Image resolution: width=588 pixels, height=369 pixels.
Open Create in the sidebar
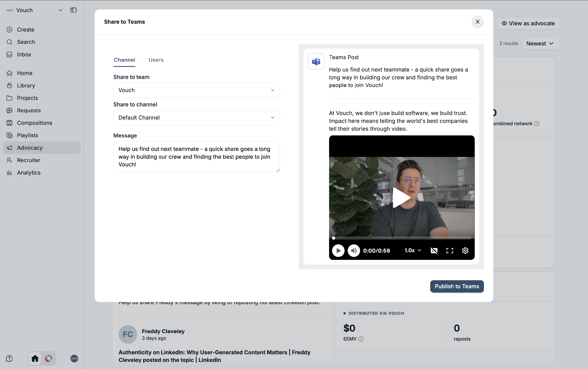click(42, 30)
